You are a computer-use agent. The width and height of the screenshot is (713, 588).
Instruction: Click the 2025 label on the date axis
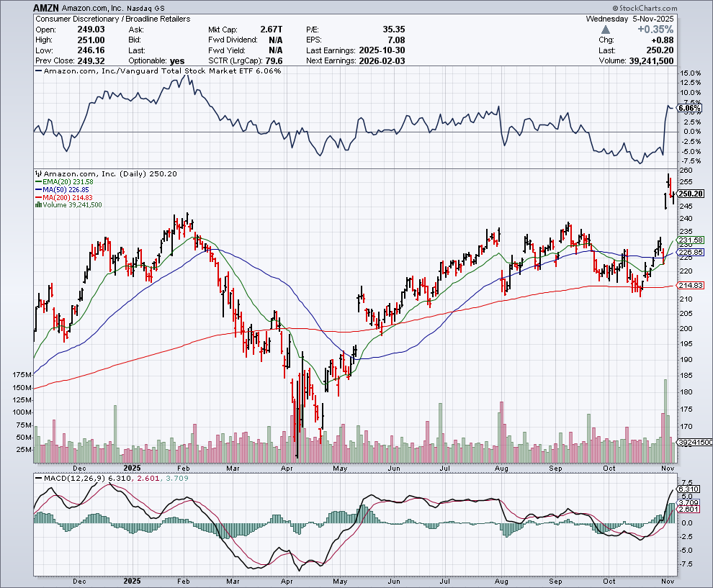[x=131, y=467]
